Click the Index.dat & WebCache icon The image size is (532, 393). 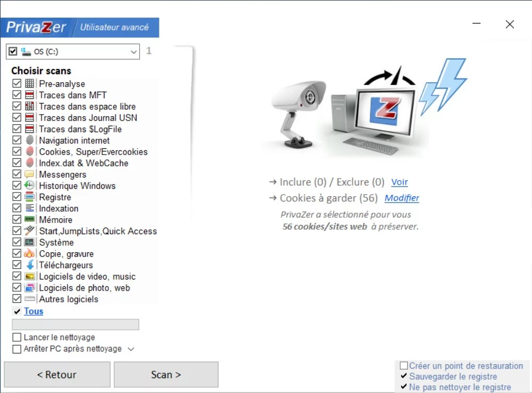tap(29, 163)
